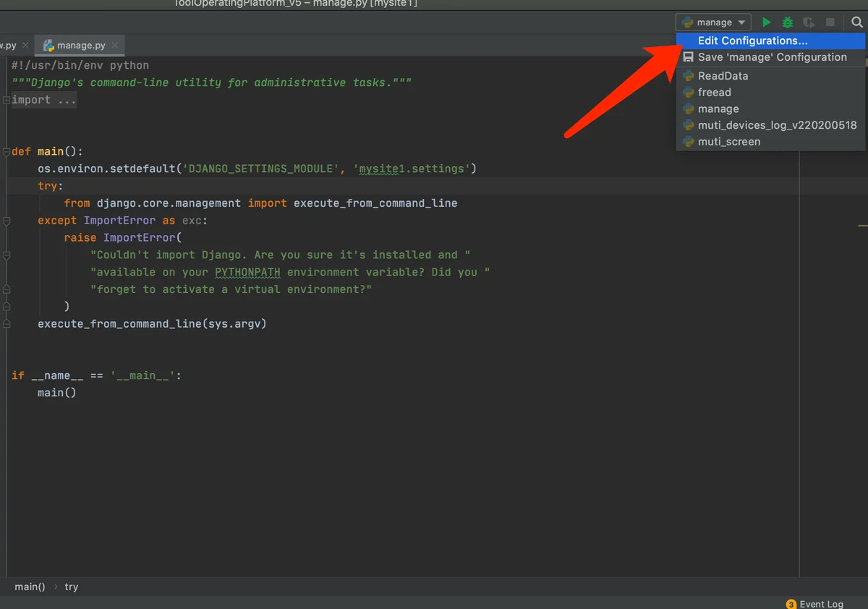The image size is (868, 609).
Task: Click the Django docstring comment line
Action: (x=211, y=82)
